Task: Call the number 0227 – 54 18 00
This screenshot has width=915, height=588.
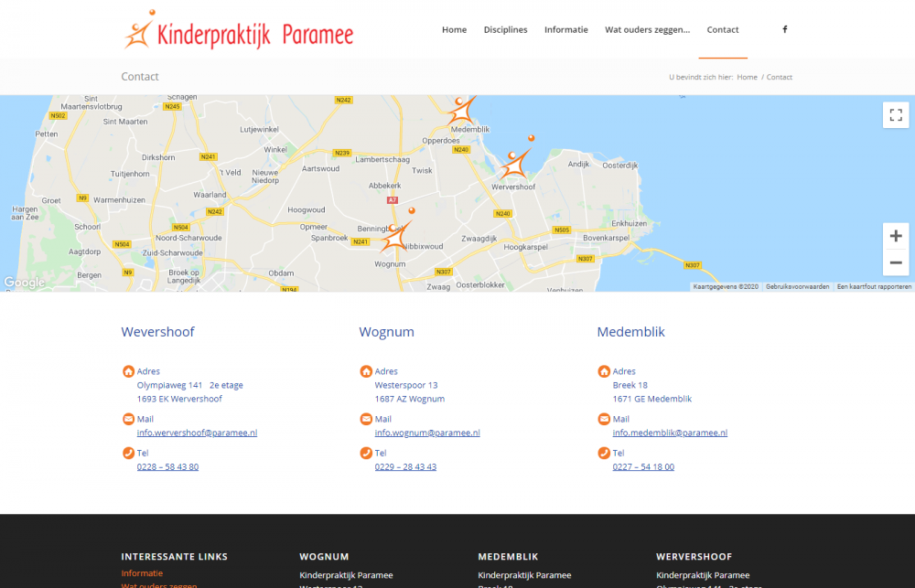Action: click(643, 466)
